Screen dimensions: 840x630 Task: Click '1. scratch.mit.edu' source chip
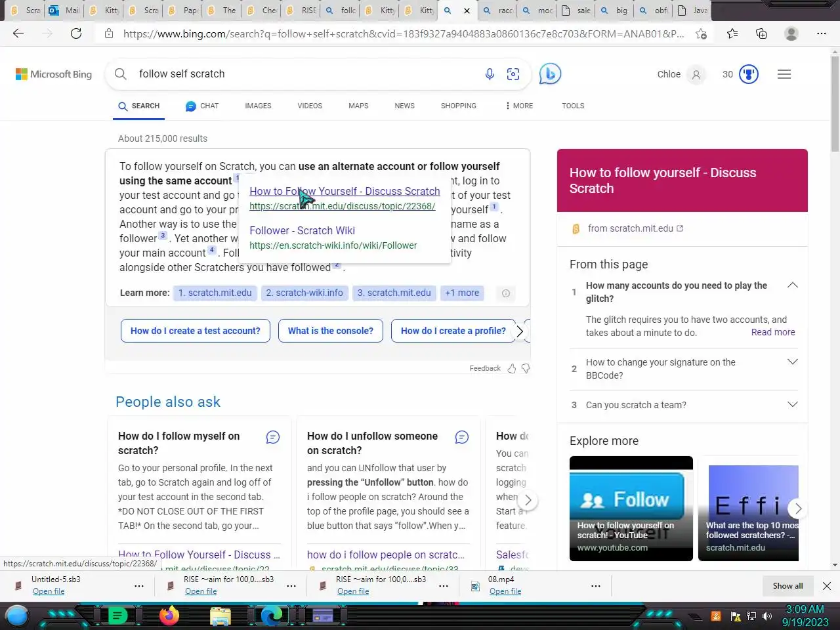tap(215, 293)
